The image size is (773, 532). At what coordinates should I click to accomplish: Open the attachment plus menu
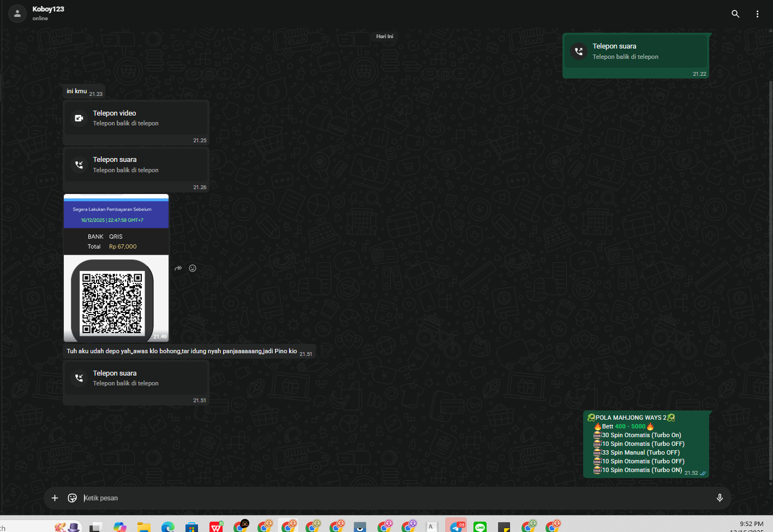point(55,498)
